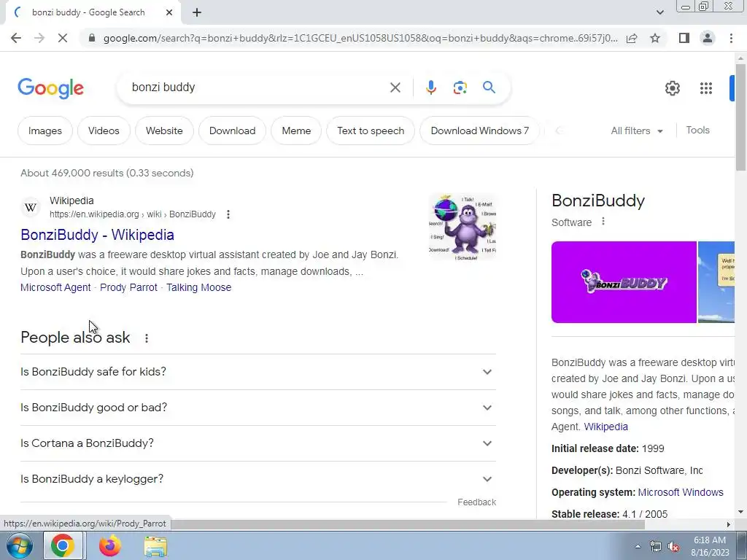Select the Meme filter chip
747x560 pixels.
click(296, 131)
